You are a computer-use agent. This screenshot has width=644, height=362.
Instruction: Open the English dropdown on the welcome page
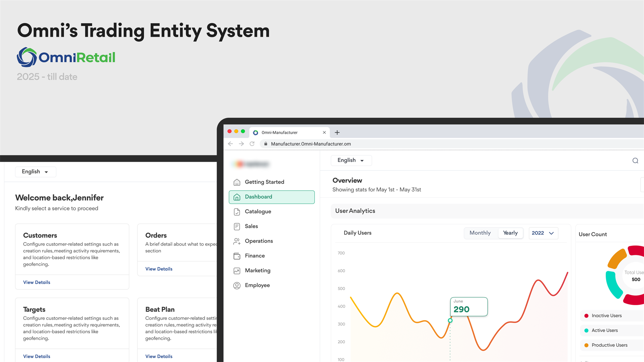point(35,172)
